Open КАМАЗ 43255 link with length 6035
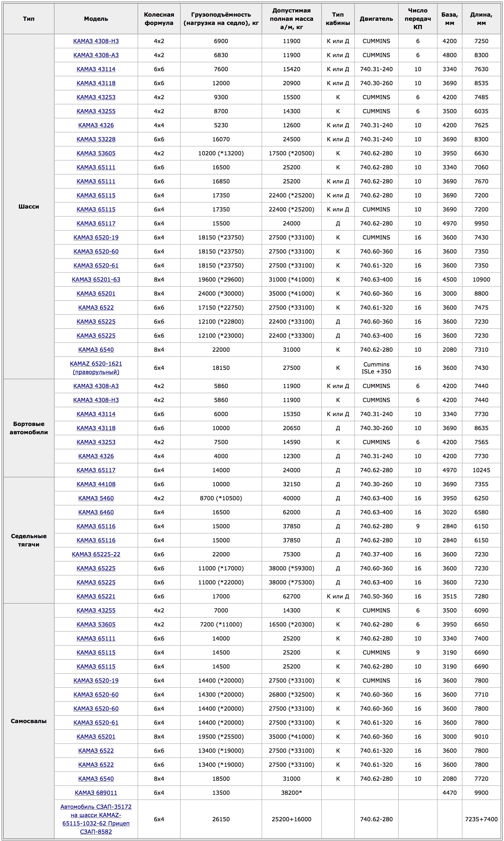The image size is (504, 841). [96, 111]
